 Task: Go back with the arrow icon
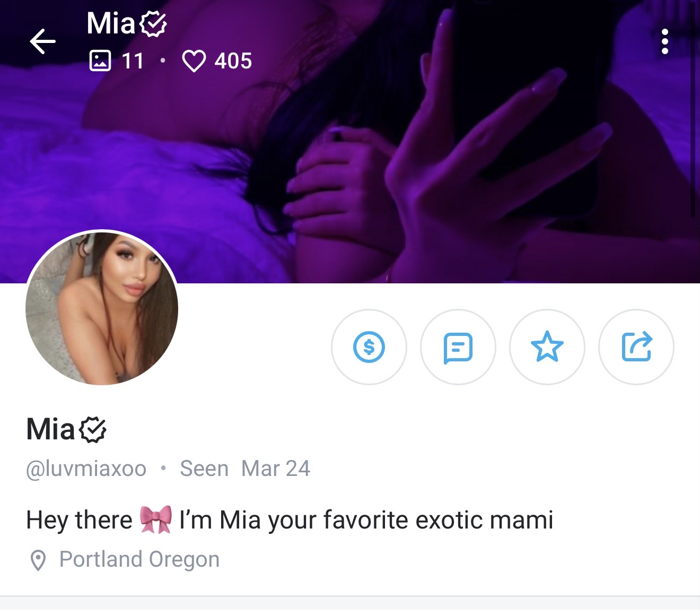pos(42,41)
